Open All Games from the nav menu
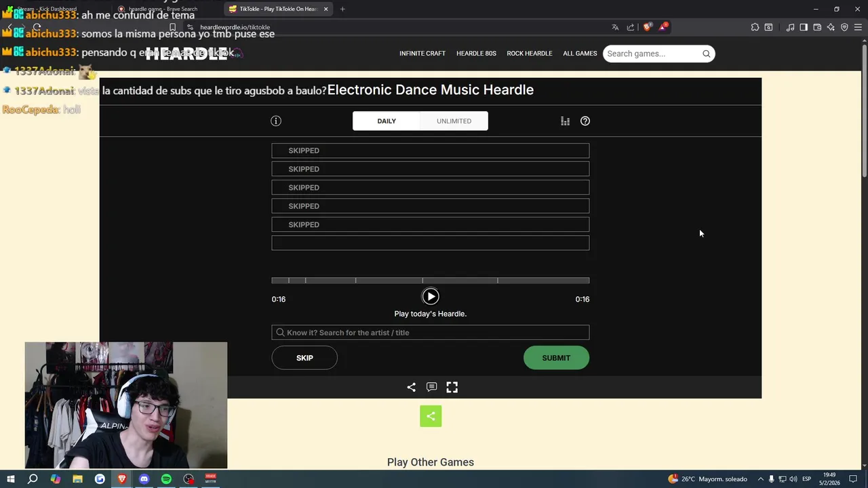868x488 pixels. [580, 54]
